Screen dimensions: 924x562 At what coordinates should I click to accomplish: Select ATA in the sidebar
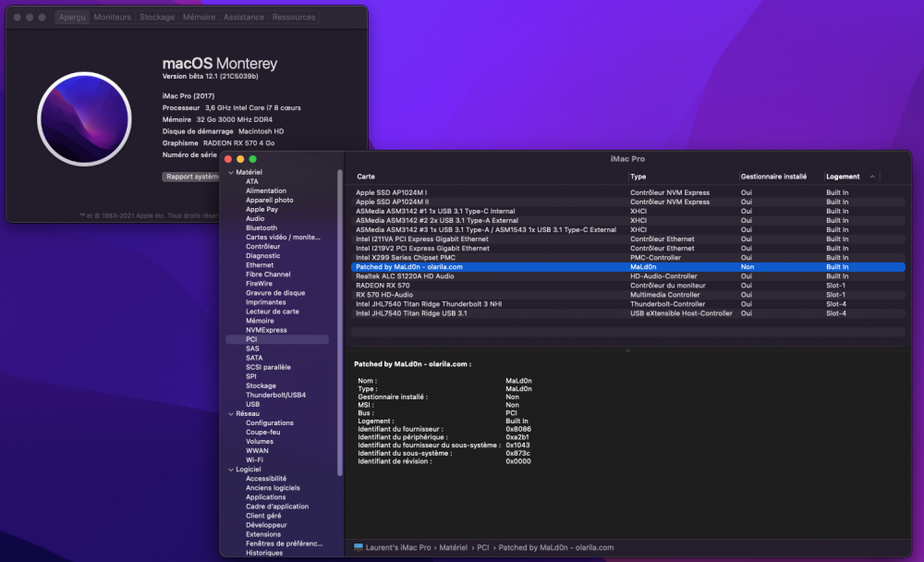251,181
